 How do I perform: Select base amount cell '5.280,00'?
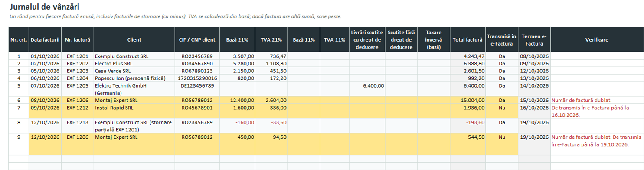[x=237, y=63]
